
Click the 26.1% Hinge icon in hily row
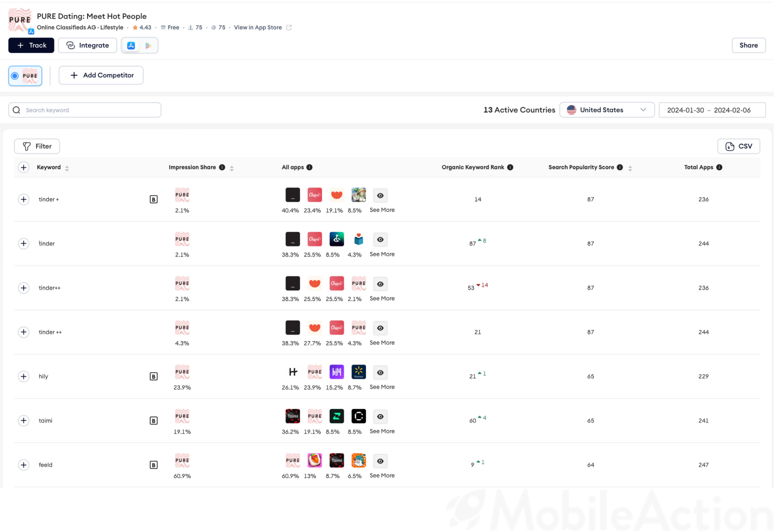coord(293,372)
